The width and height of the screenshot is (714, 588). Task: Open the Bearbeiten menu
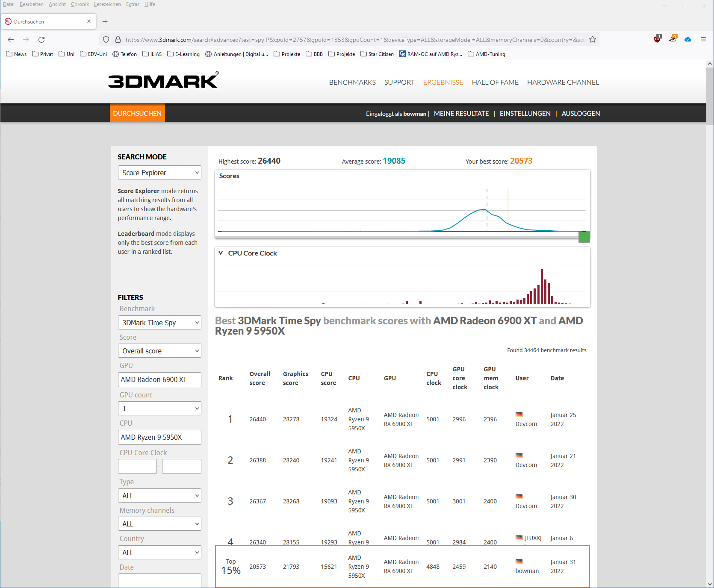point(32,4)
